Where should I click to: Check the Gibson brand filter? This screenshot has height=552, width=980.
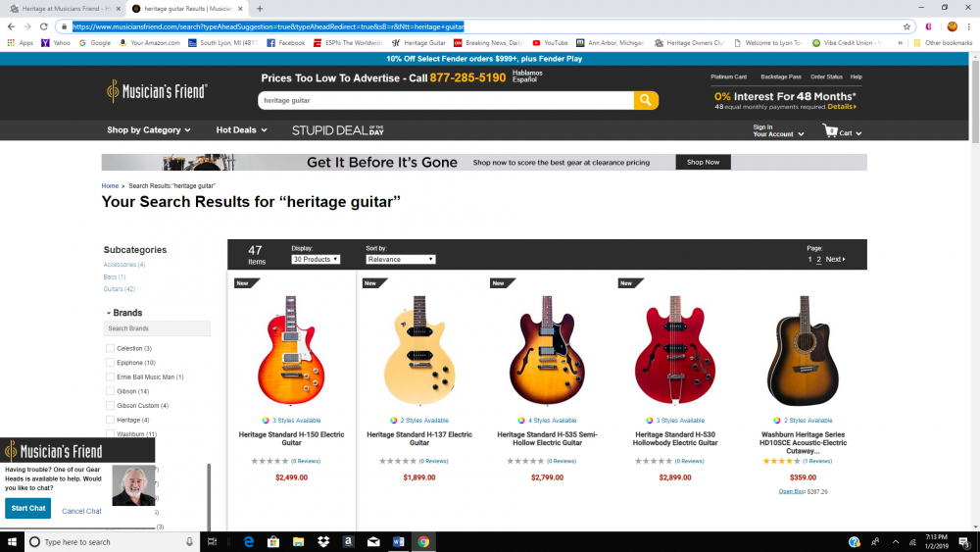click(x=110, y=391)
